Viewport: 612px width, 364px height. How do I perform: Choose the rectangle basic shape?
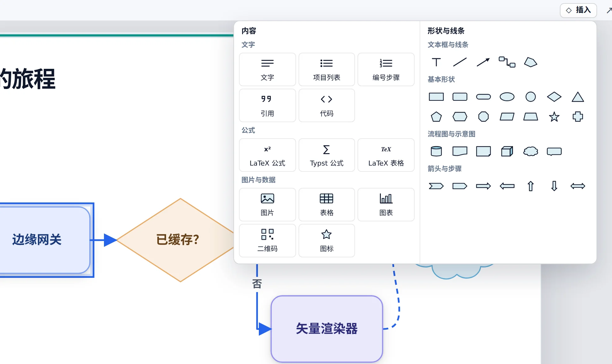[x=436, y=97]
